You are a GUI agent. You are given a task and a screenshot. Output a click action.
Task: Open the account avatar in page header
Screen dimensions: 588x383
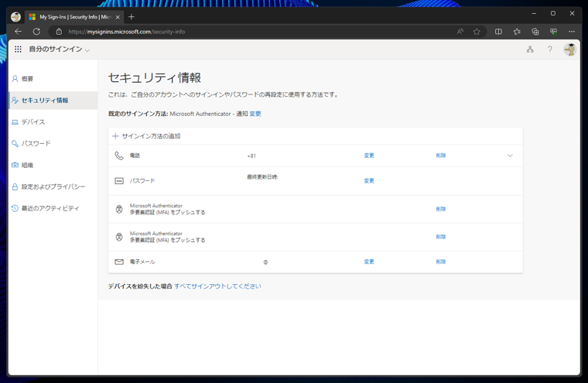tap(570, 50)
